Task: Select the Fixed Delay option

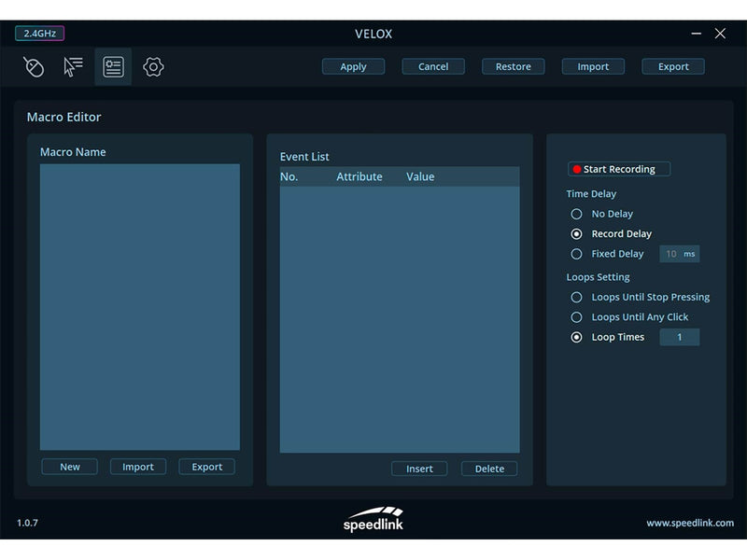Action: point(576,254)
